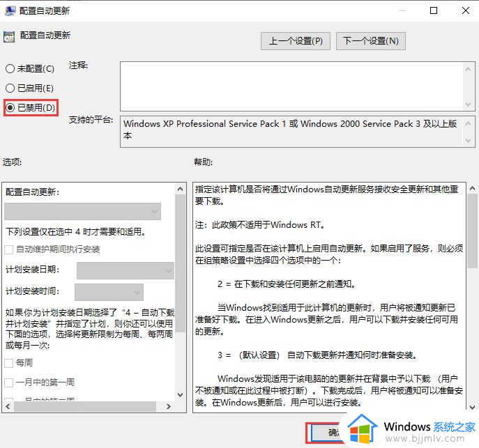Go to next setting 下一个设置(N)
479x448 pixels.
[370, 41]
